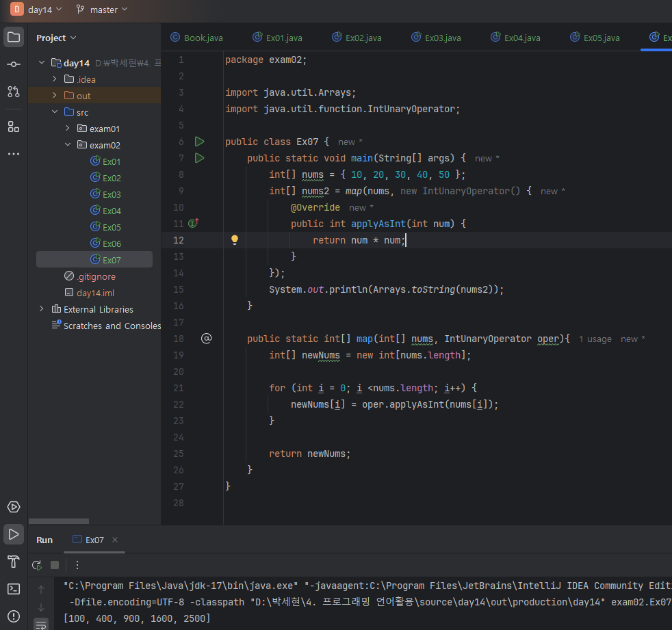Click the git branch icon next to master
This screenshot has width=672, height=630.
80,10
